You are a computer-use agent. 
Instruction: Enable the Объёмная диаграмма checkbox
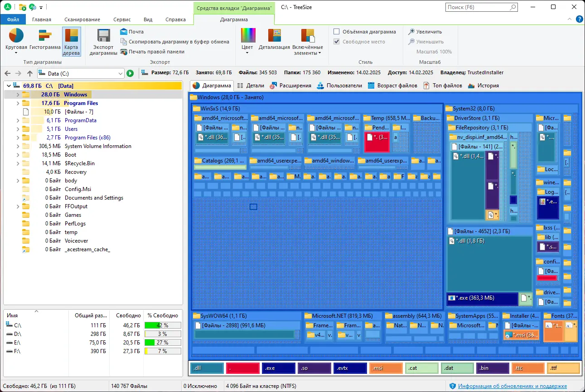[x=337, y=32]
